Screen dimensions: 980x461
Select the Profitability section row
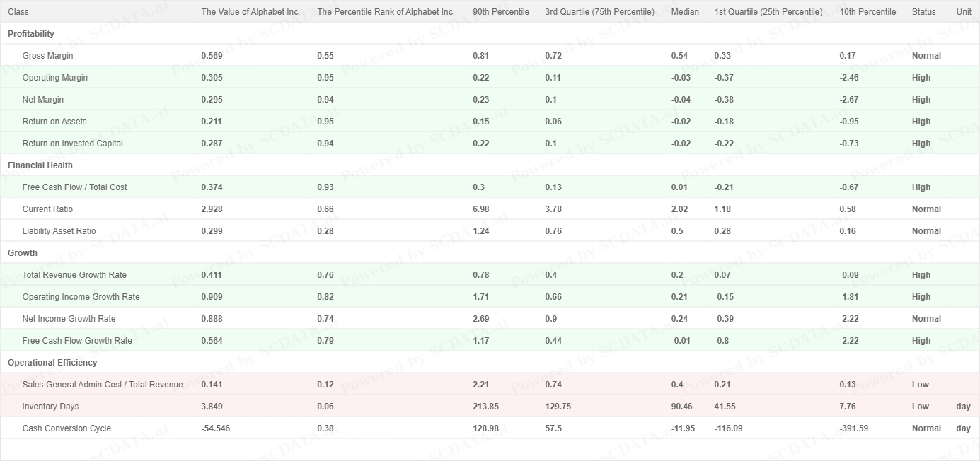pyautogui.click(x=31, y=34)
